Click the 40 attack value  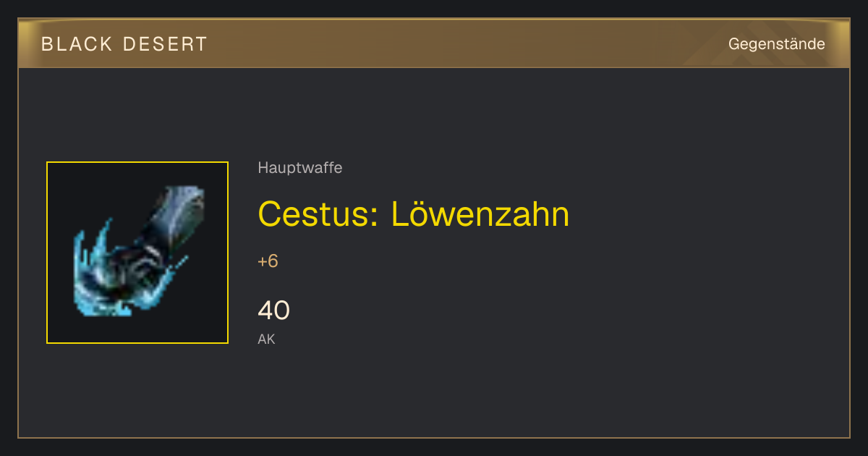pyautogui.click(x=274, y=311)
